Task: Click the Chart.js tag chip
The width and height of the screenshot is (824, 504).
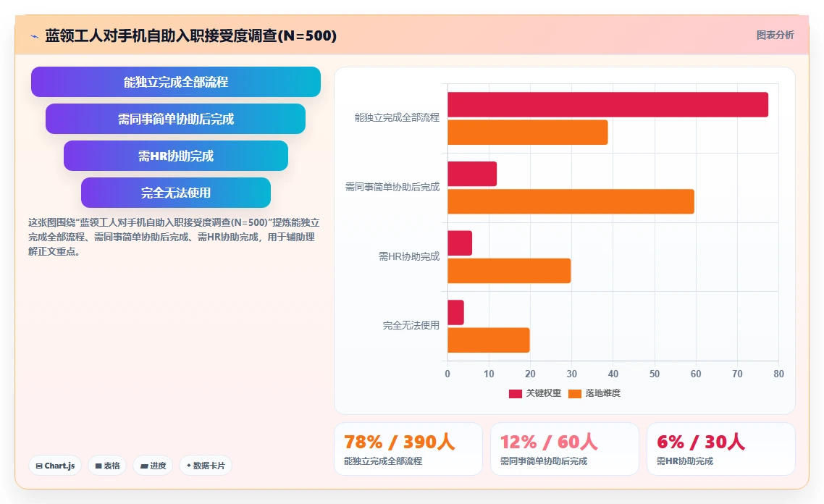Action: (x=55, y=466)
